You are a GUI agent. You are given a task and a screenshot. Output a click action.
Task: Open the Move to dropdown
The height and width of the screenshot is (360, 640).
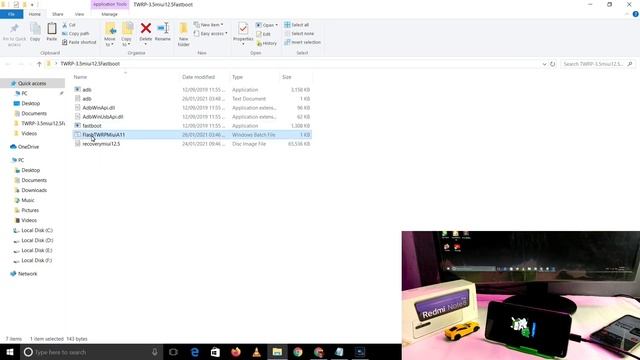(x=110, y=34)
